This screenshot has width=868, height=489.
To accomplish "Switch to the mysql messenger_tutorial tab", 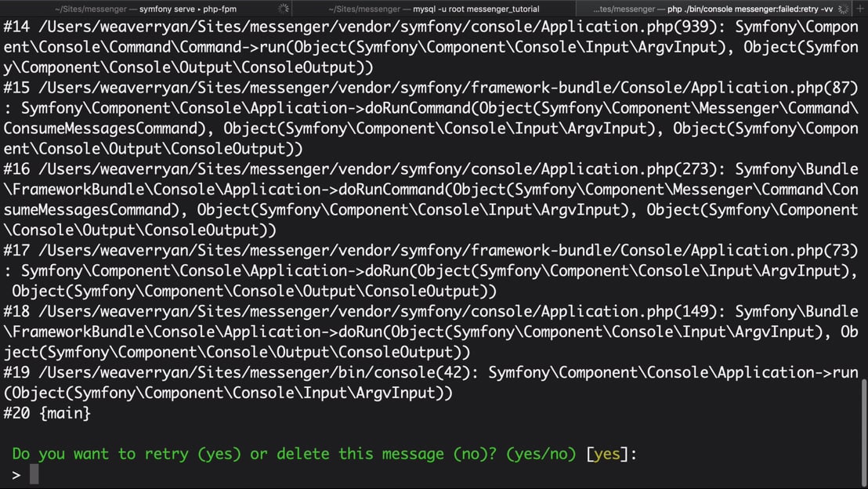I will [x=433, y=9].
